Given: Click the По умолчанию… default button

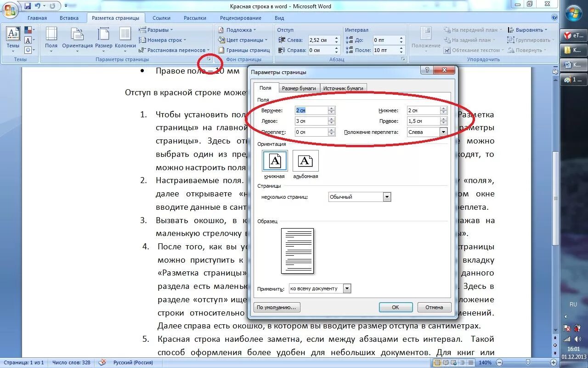Looking at the screenshot, I should pos(277,307).
